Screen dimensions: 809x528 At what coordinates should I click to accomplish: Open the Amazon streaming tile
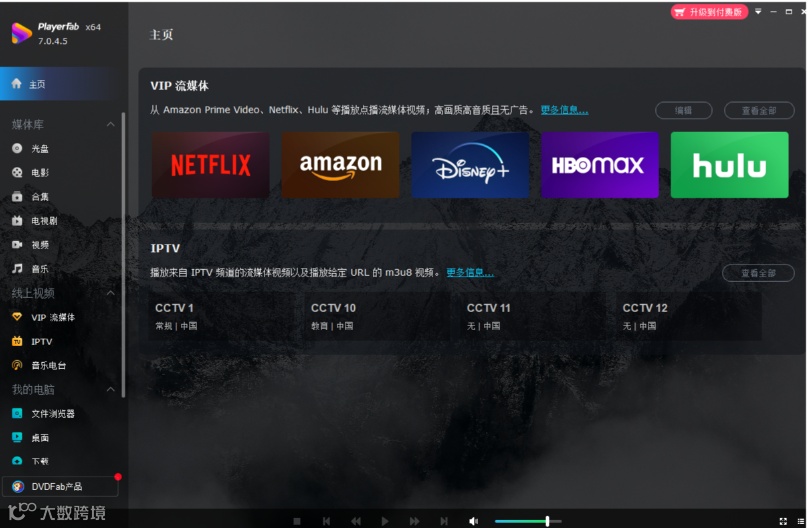coord(341,165)
